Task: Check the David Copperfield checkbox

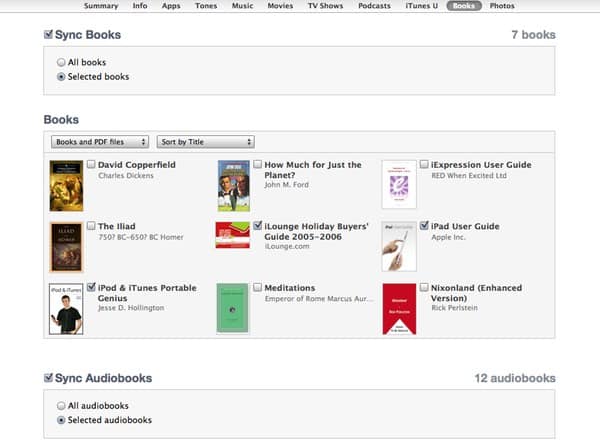Action: tap(91, 164)
